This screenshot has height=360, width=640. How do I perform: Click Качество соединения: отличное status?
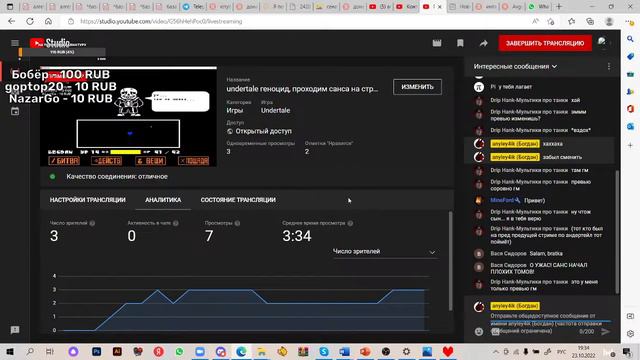117,176
